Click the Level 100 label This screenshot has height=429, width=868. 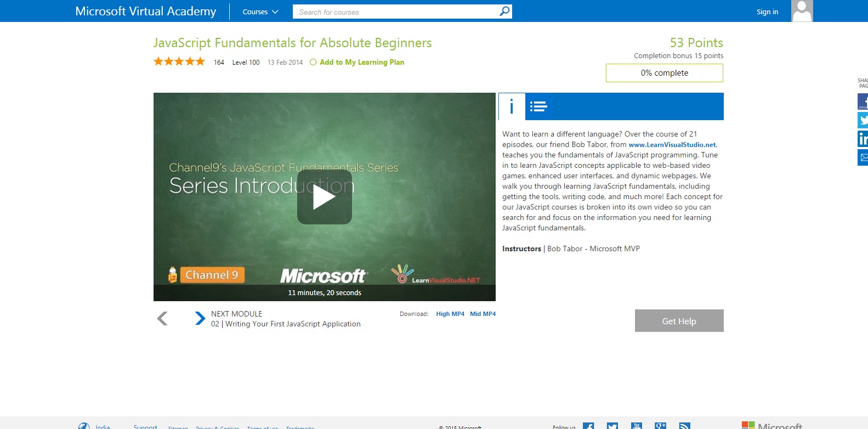click(246, 63)
